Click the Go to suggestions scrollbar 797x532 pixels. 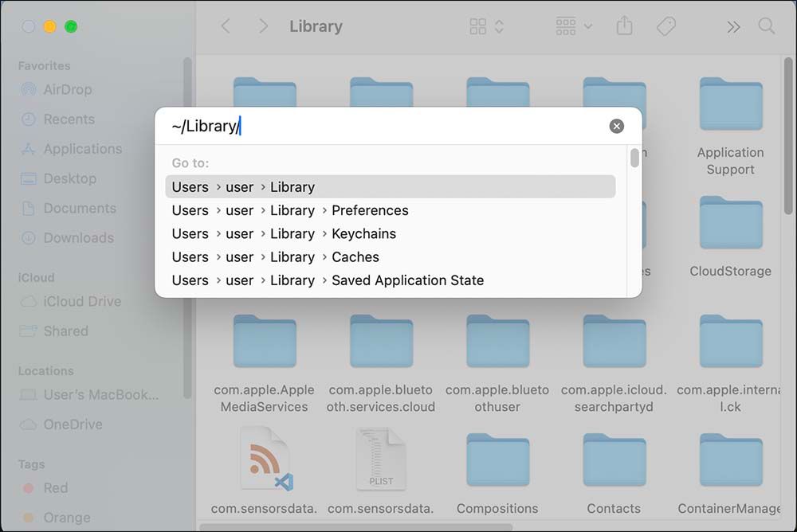[x=634, y=158]
